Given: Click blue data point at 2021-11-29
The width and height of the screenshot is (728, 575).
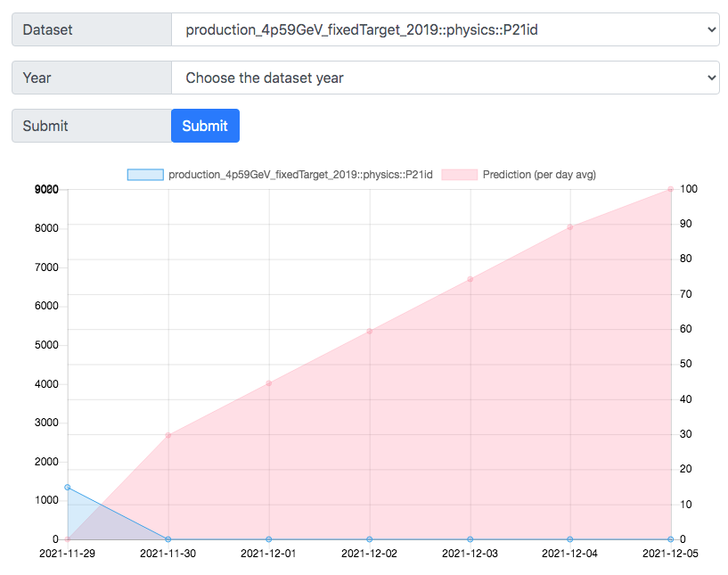Looking at the screenshot, I should (68, 488).
